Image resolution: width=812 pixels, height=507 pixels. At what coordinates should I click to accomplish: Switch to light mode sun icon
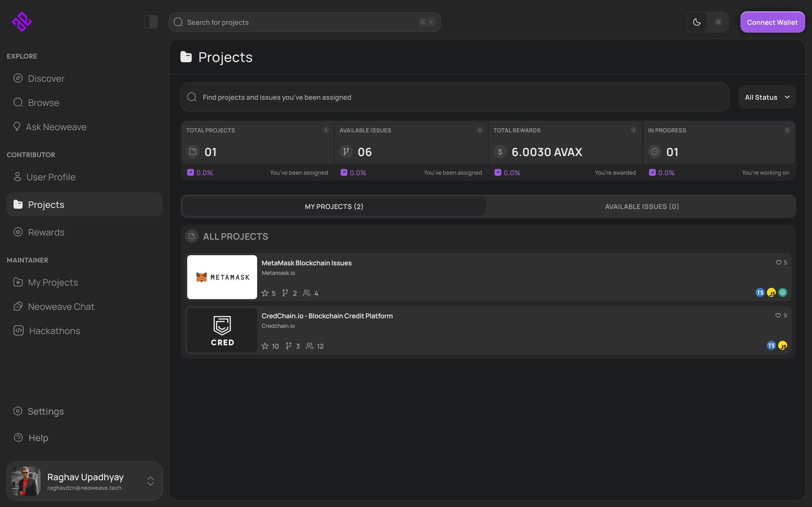click(718, 22)
